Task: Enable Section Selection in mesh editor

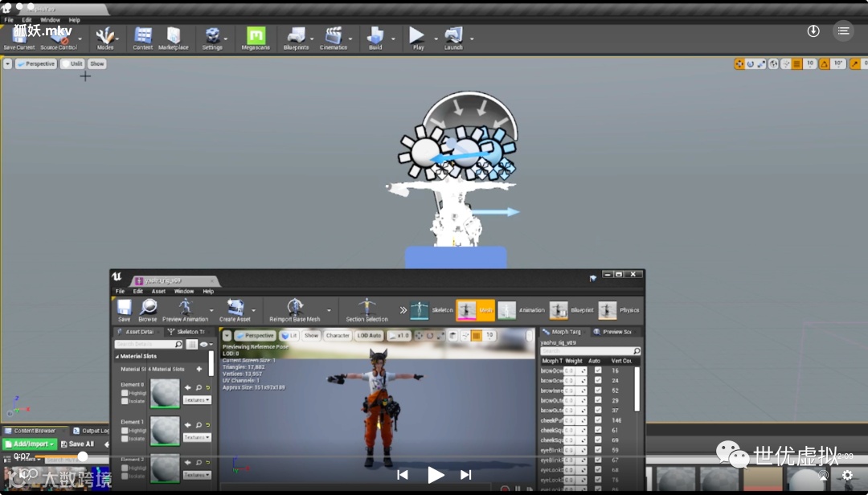Action: click(x=366, y=311)
